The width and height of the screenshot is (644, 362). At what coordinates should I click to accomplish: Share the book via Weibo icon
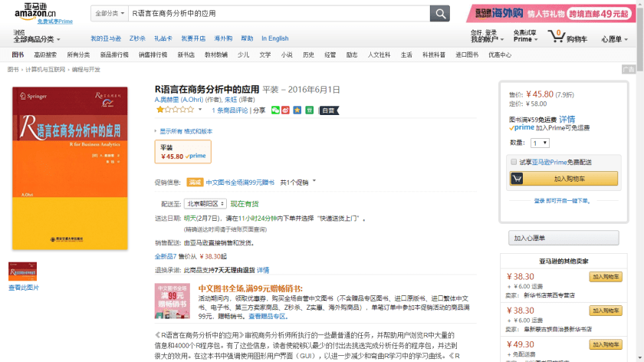pyautogui.click(x=286, y=110)
